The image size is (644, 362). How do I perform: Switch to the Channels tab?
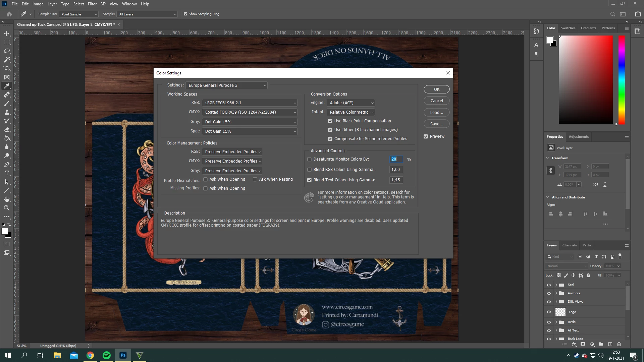coord(569,245)
